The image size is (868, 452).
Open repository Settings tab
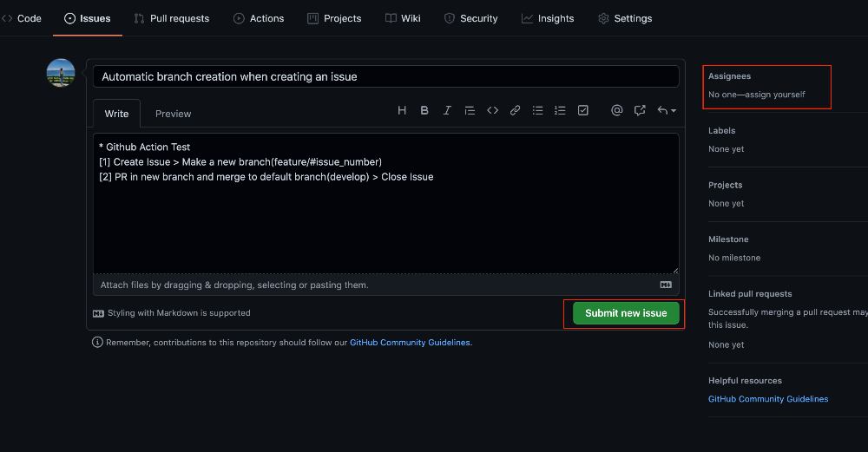click(625, 18)
